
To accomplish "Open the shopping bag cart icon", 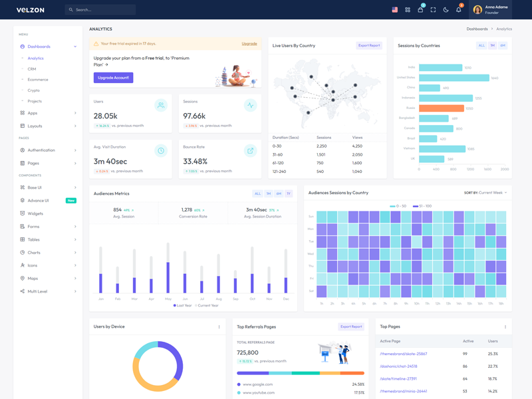I will pos(420,10).
